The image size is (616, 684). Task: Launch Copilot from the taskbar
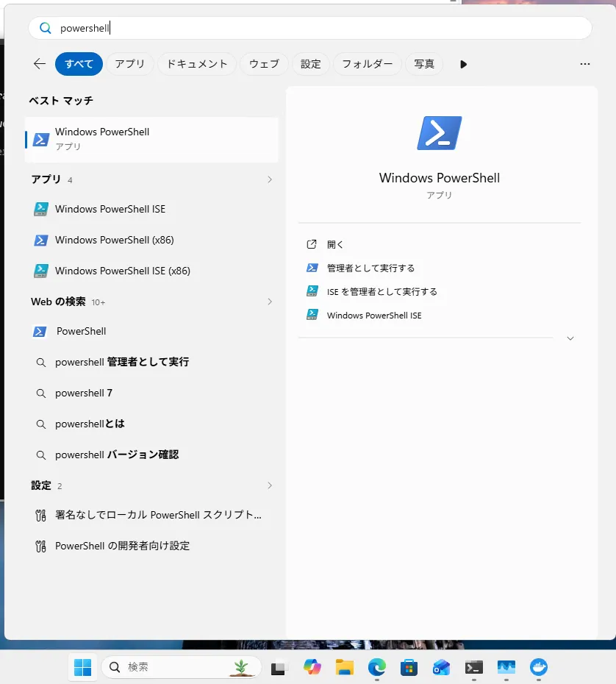coord(312,667)
